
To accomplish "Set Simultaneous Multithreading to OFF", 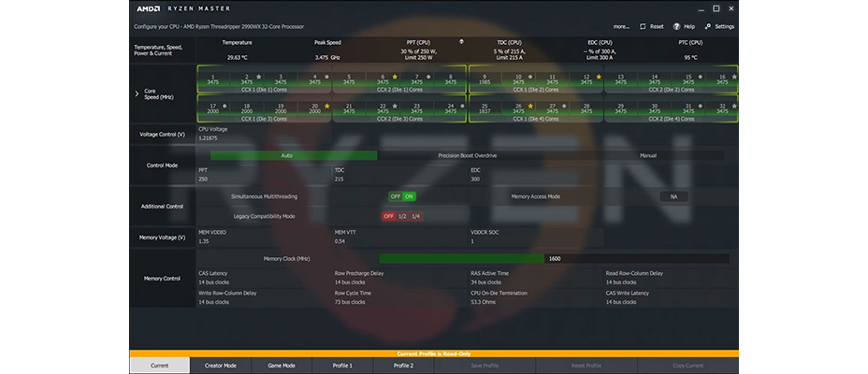I will click(x=396, y=196).
